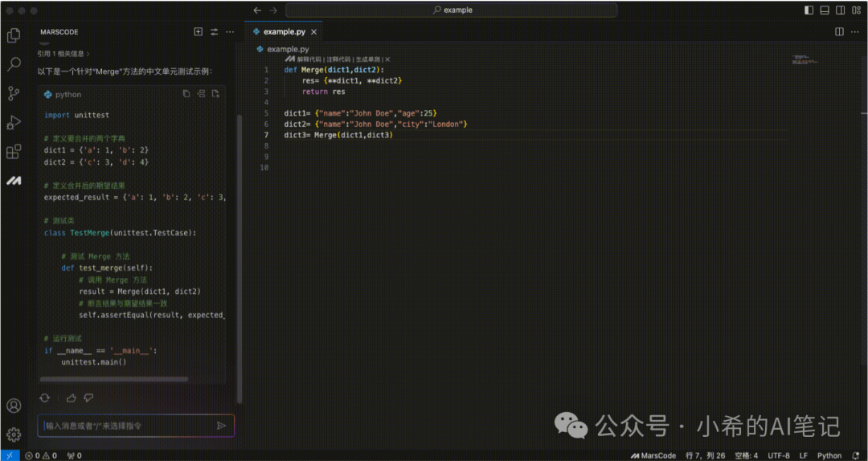
Task: Close the example.py tab
Action: pos(314,32)
